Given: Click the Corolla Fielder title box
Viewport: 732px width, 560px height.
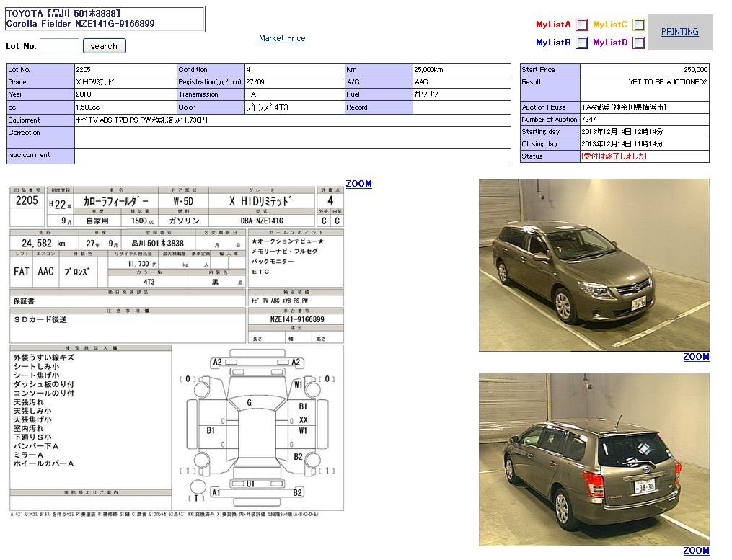Looking at the screenshot, I should [105, 19].
